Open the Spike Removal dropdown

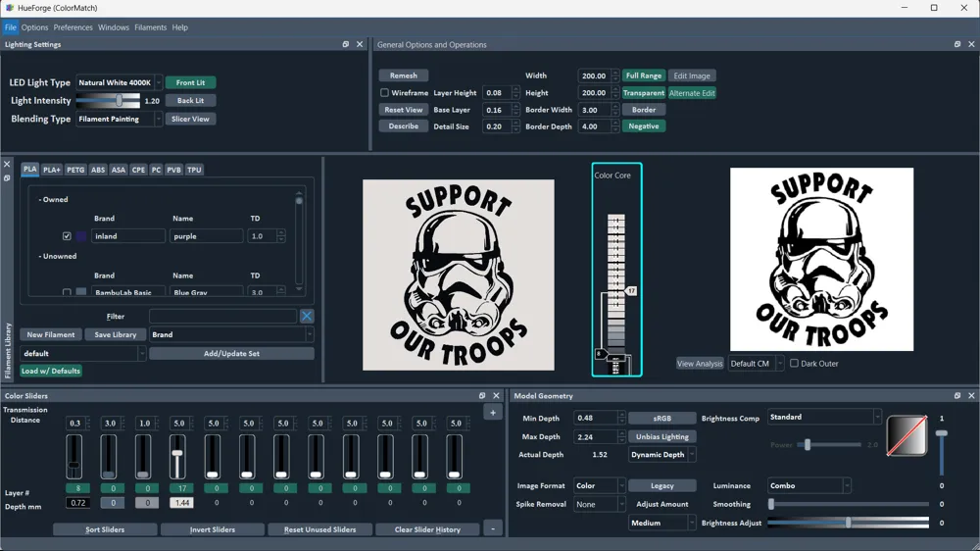600,504
